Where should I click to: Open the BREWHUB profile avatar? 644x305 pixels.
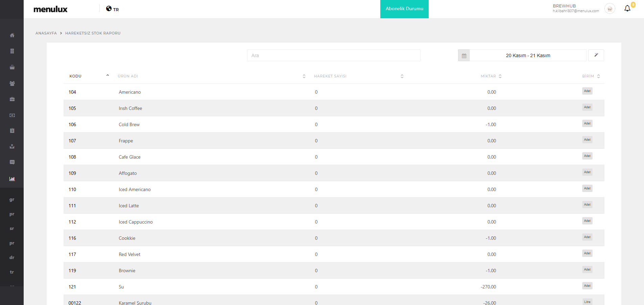click(x=610, y=9)
